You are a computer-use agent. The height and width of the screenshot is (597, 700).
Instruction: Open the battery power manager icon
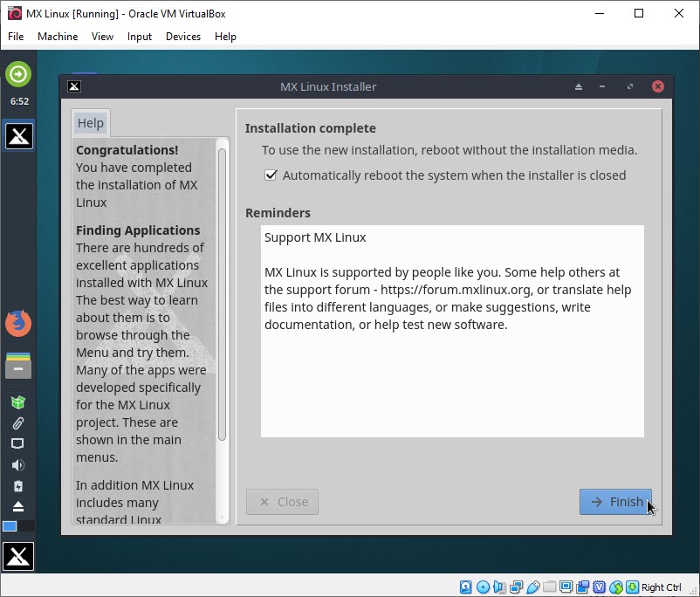pos(18,486)
